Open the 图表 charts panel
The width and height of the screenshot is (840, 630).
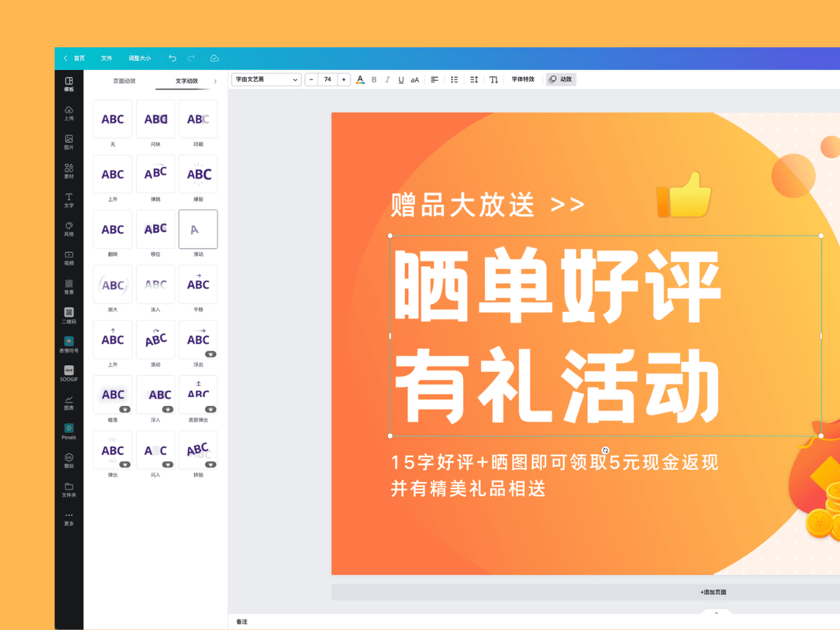69,402
